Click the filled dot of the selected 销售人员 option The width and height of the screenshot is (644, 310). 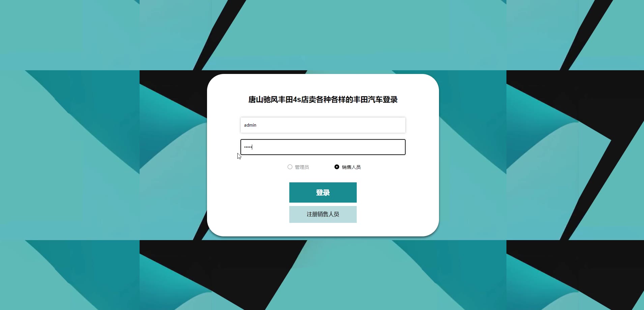337,167
